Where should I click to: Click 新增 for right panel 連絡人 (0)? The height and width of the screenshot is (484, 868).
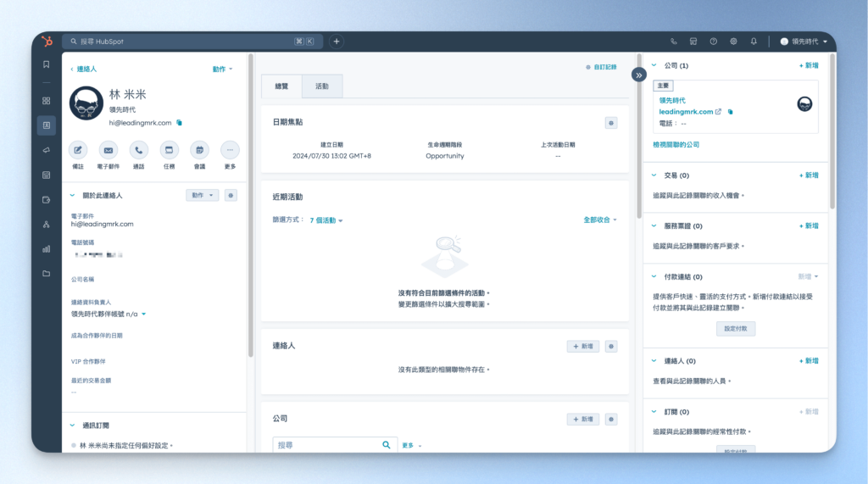coord(809,361)
